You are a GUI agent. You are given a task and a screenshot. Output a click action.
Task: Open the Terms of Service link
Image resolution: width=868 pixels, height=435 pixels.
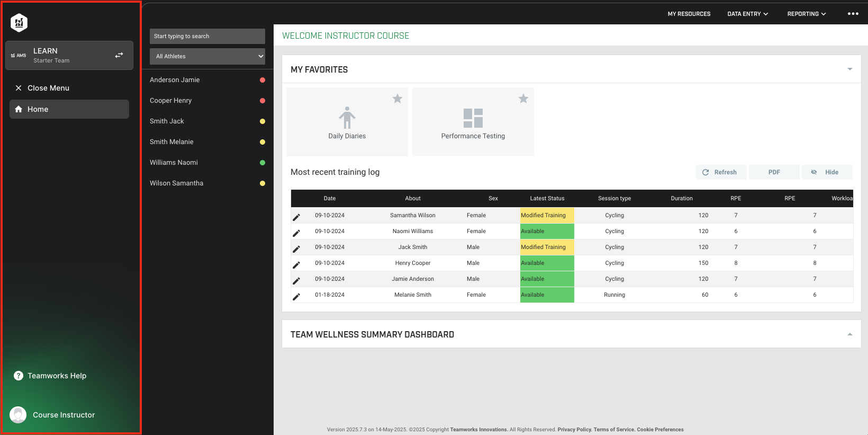click(x=614, y=430)
